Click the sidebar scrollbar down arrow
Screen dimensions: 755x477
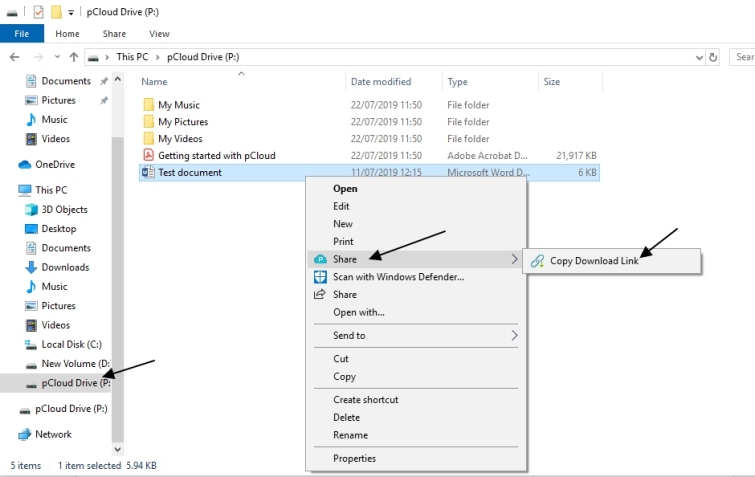[117, 450]
